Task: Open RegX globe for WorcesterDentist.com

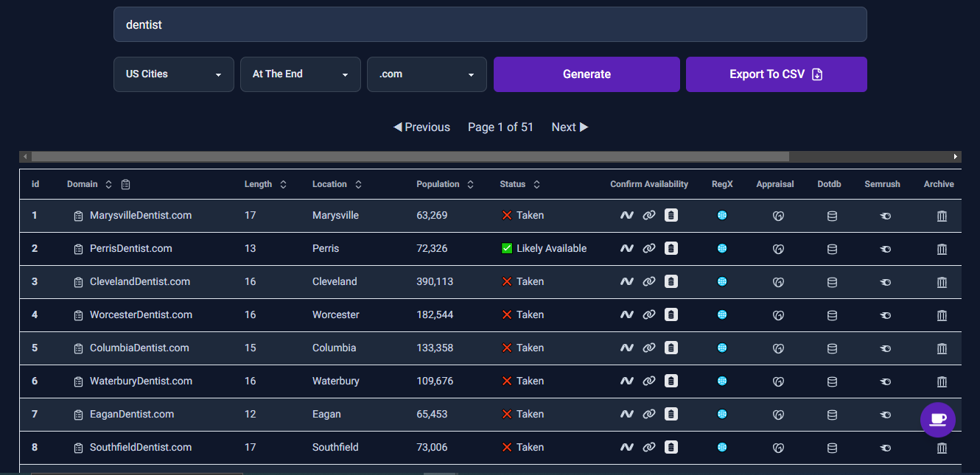Action: pos(722,314)
